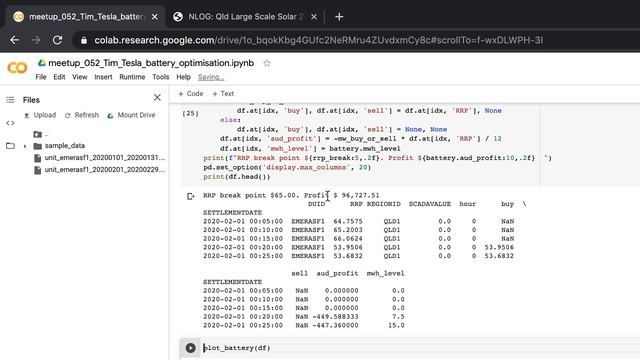The width and height of the screenshot is (640, 360).
Task: Click the Saving... status link
Action: tap(211, 77)
